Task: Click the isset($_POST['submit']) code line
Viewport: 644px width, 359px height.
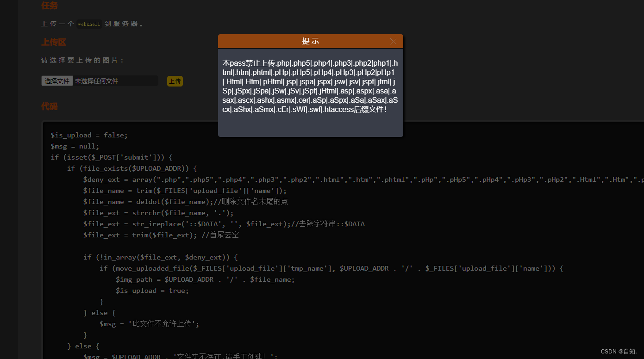Action: [x=112, y=157]
